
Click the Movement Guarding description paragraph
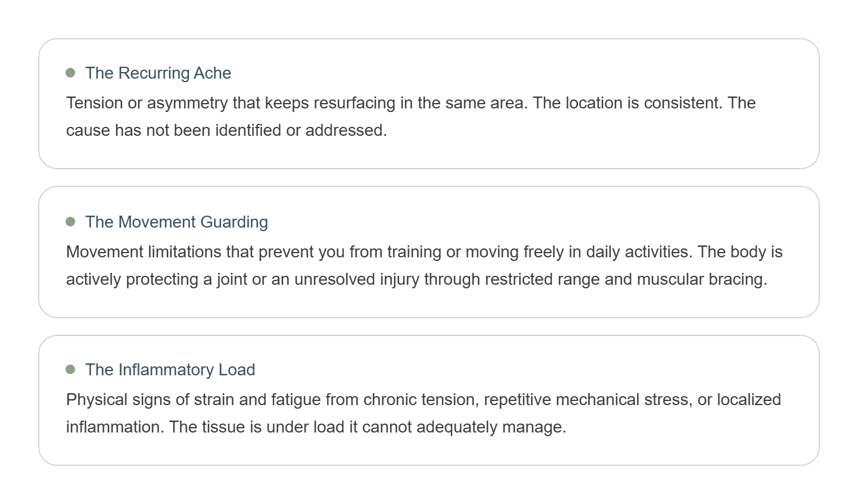[x=424, y=265]
